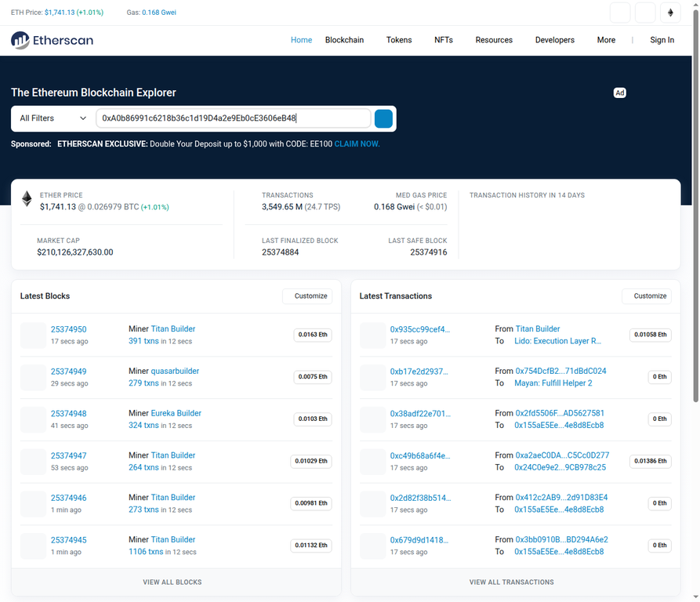Open transaction 0x935cc99cef4...
Viewport: 700px width, 602px height.
pyautogui.click(x=420, y=329)
